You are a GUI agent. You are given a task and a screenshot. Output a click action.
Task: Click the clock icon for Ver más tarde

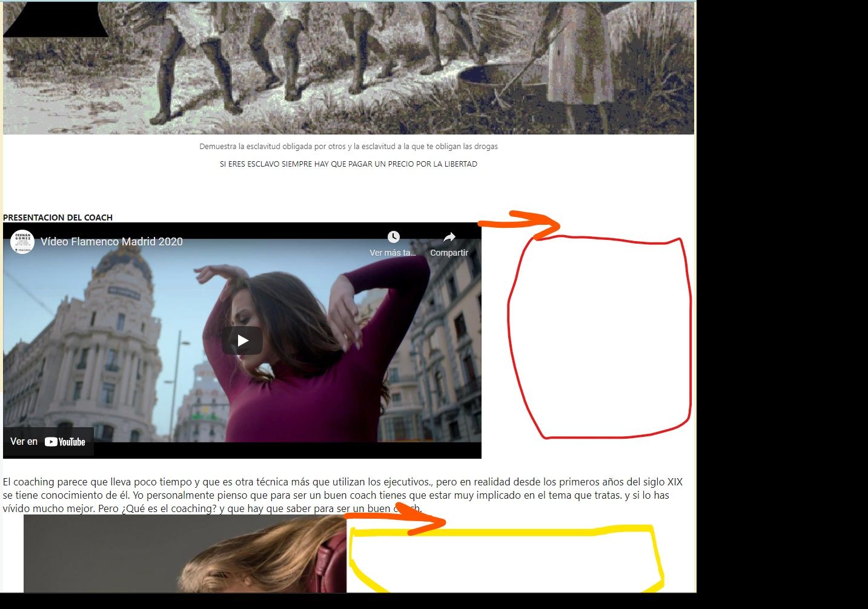(x=394, y=236)
